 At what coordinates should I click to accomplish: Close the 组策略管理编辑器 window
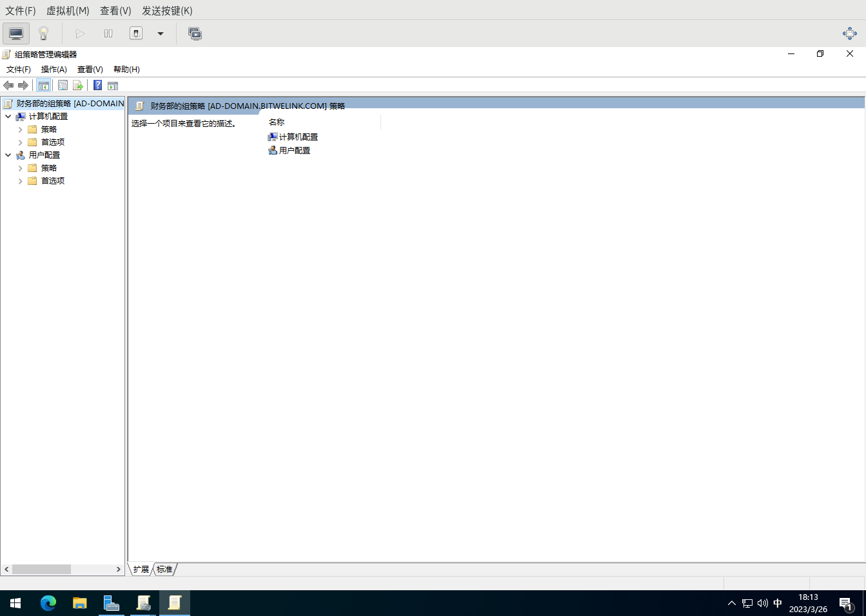850,54
